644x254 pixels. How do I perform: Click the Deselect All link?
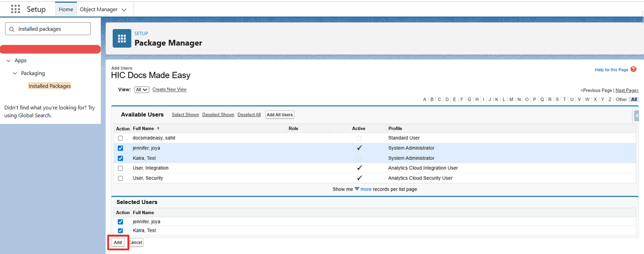click(249, 115)
